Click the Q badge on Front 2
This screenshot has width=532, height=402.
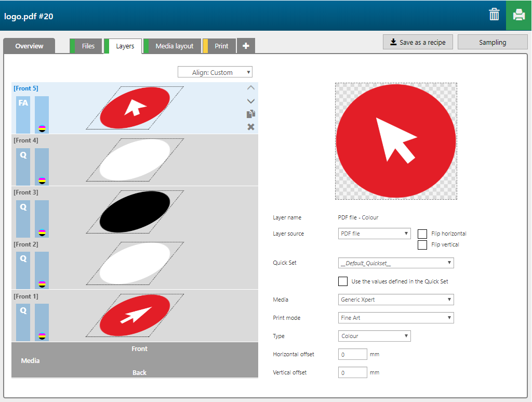click(23, 270)
